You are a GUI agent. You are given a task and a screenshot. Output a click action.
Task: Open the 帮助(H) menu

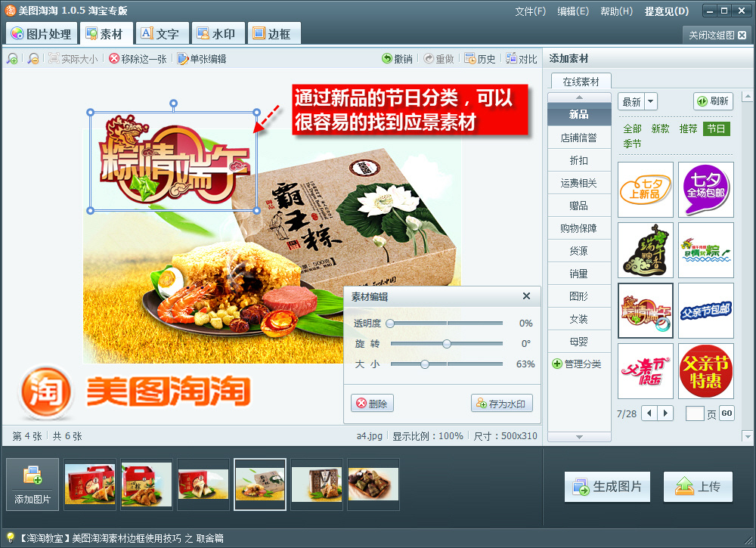click(x=617, y=11)
